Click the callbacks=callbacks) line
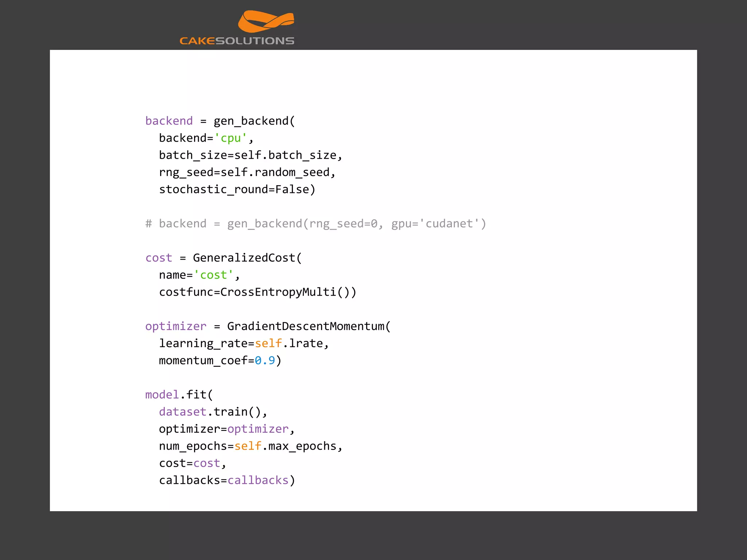This screenshot has height=560, width=747. point(227,481)
